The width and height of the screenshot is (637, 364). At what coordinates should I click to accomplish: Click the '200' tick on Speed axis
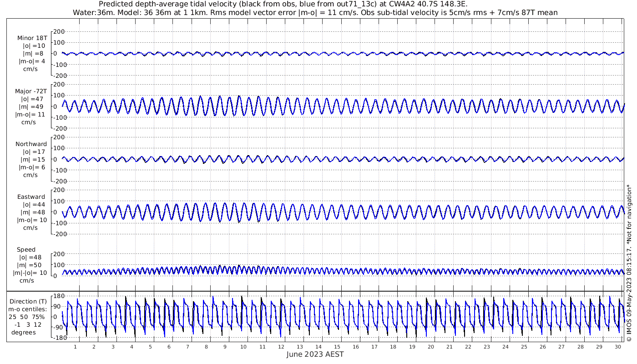pyautogui.click(x=59, y=254)
